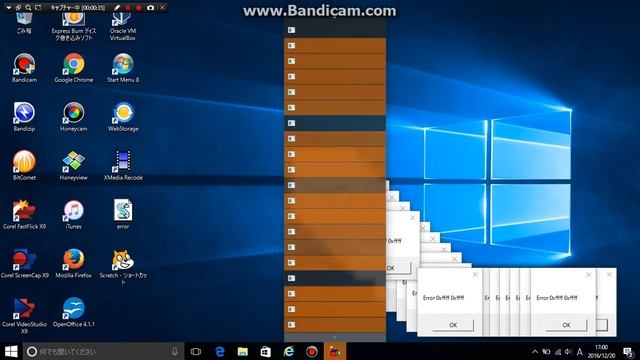
Task: Close the Bandicam recording bar
Action: tap(162, 8)
